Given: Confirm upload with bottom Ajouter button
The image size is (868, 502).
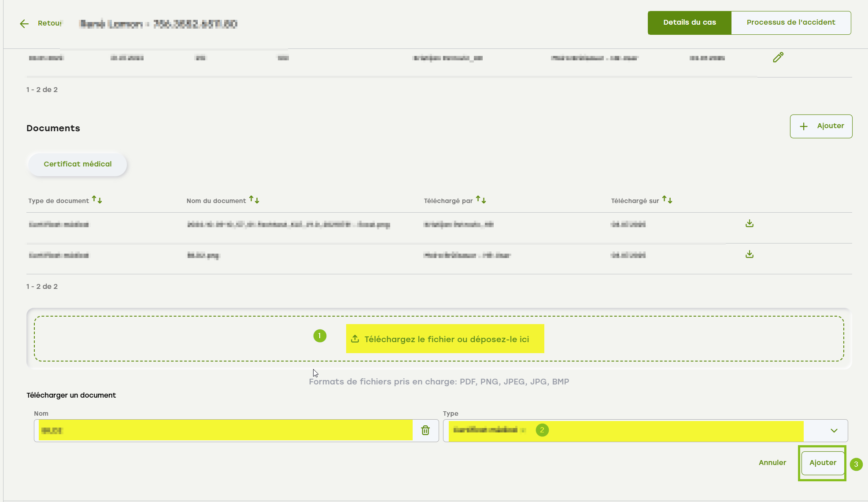Looking at the screenshot, I should pos(823,463).
